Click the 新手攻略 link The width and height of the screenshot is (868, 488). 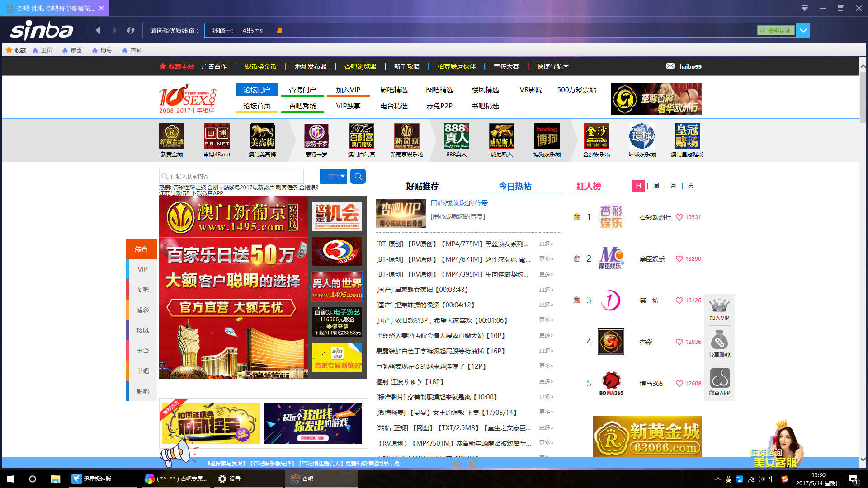(x=406, y=66)
